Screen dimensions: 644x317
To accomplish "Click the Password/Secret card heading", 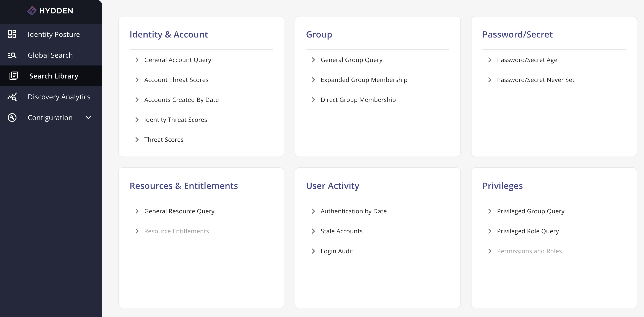I will pos(517,34).
